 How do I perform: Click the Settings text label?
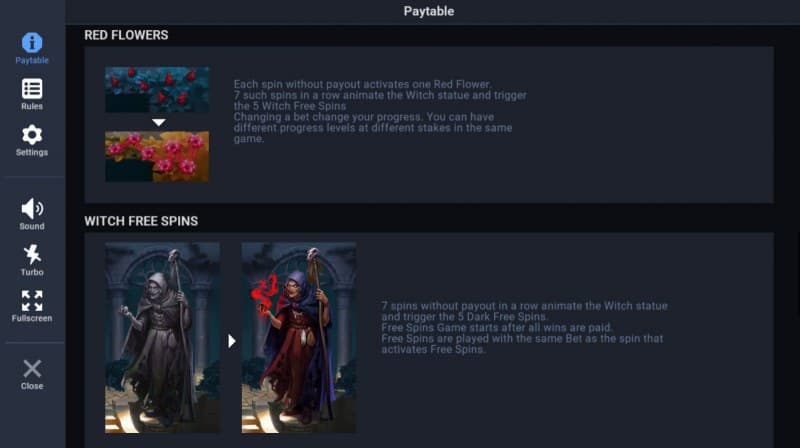click(32, 152)
